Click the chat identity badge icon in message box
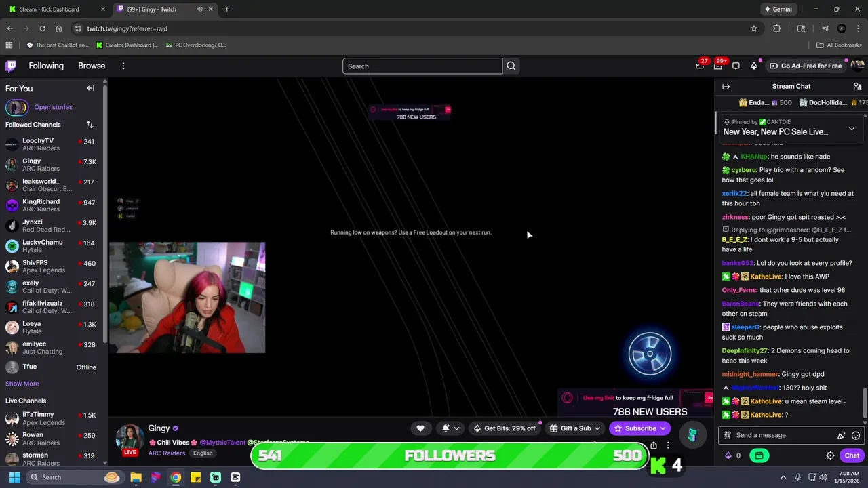The height and width of the screenshot is (488, 868). click(x=728, y=436)
